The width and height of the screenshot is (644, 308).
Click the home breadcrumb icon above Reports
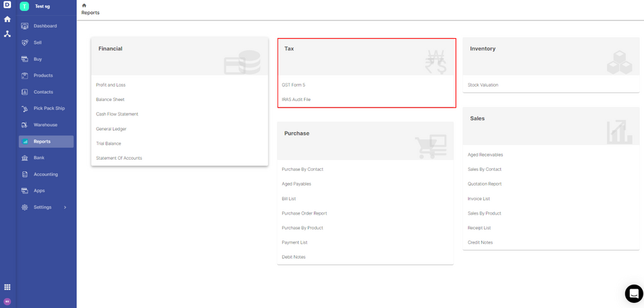pyautogui.click(x=84, y=6)
